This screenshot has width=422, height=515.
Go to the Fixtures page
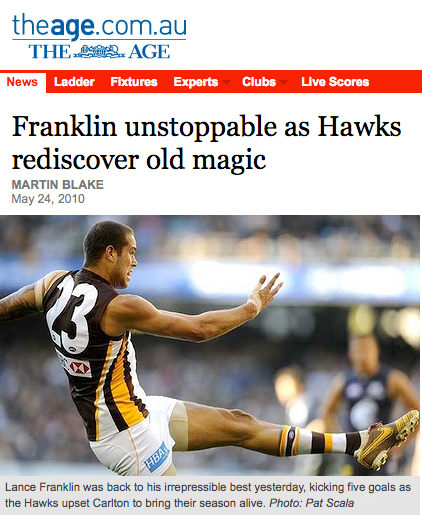pos(134,82)
